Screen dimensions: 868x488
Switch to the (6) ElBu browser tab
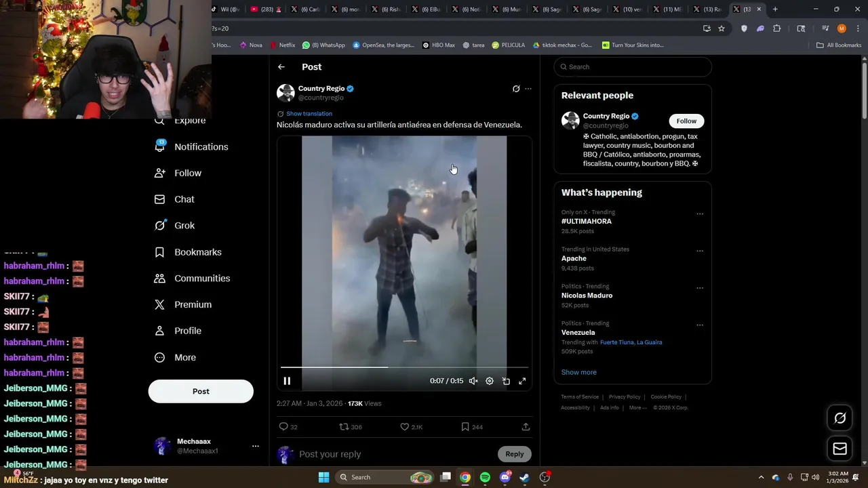click(x=427, y=9)
